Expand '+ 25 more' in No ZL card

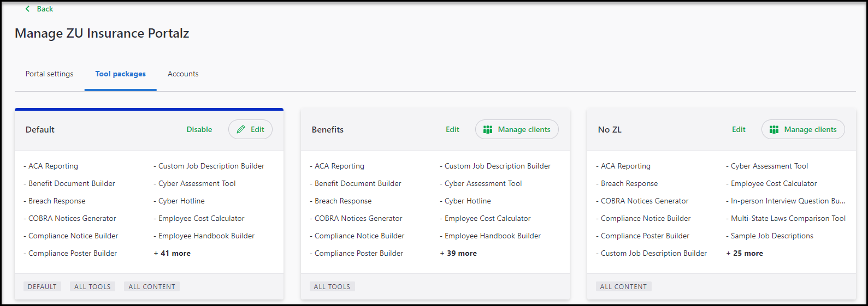point(745,253)
